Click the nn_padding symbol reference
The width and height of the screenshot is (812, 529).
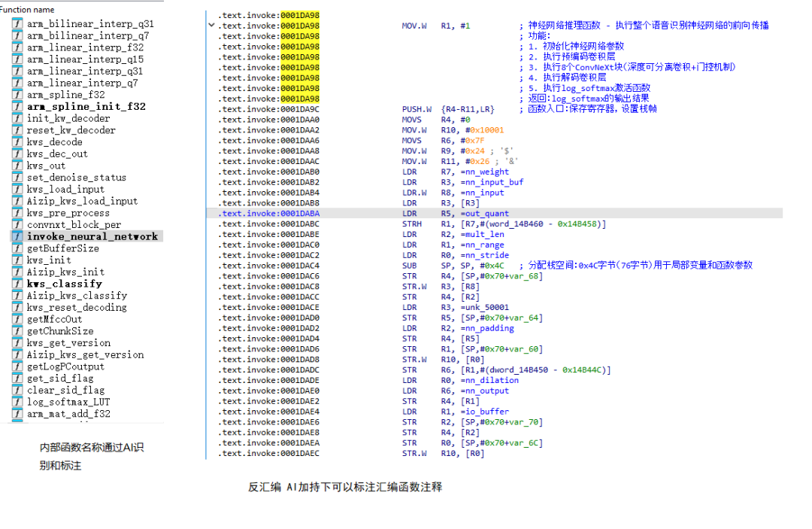489,328
